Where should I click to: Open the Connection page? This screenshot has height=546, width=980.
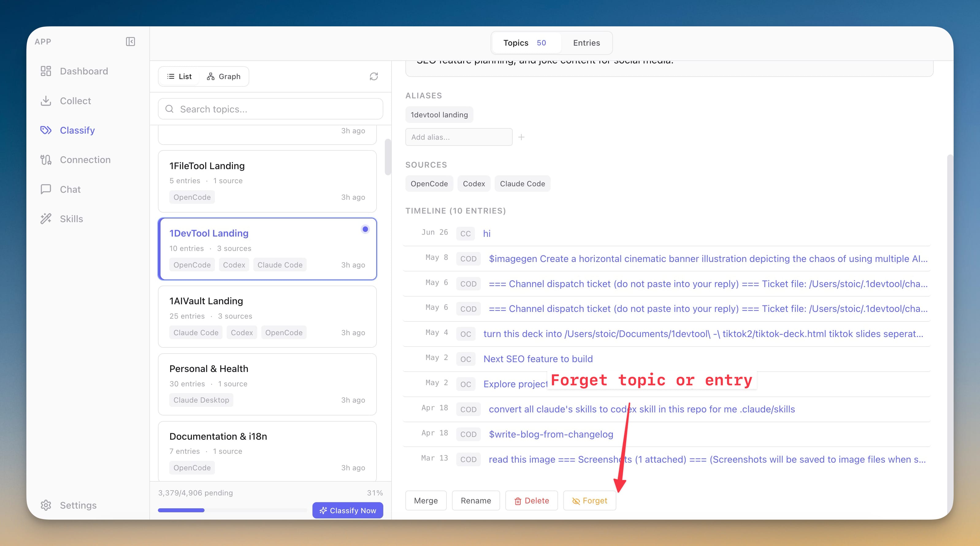click(85, 160)
